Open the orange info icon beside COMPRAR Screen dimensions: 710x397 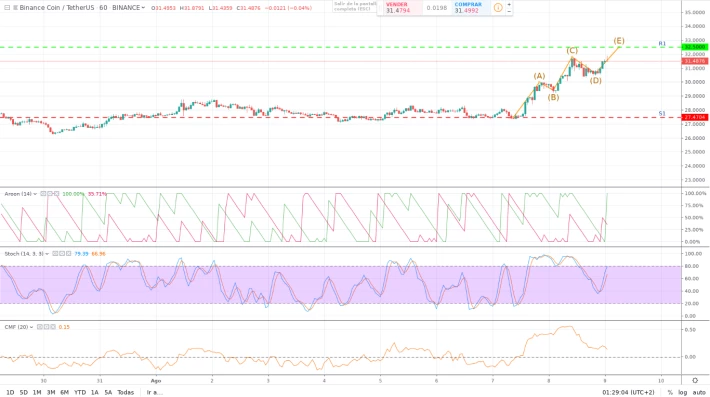pos(498,8)
